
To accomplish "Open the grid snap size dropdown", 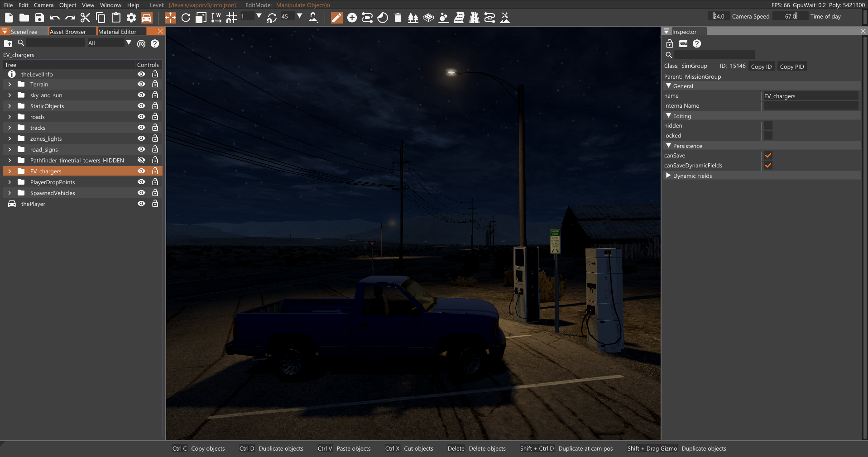I will (259, 16).
